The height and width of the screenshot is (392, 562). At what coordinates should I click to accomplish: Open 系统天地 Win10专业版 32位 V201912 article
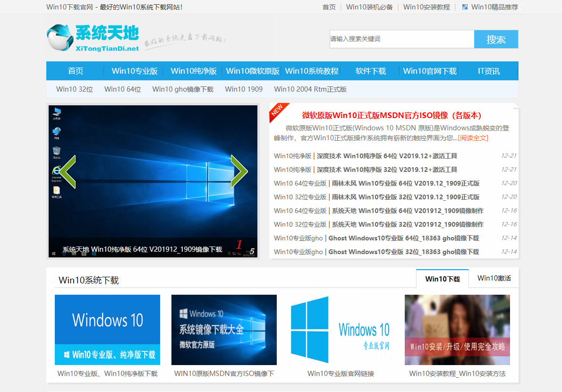tap(408, 224)
